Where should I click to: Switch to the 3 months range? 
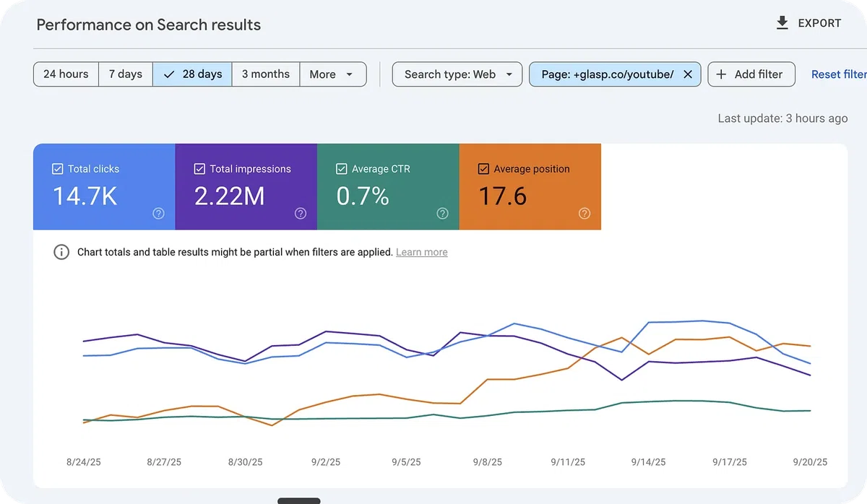click(265, 74)
